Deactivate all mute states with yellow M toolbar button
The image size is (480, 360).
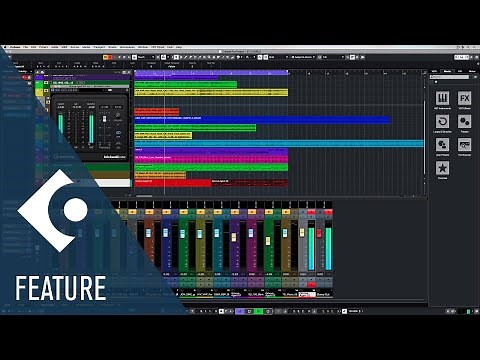pos(105,57)
